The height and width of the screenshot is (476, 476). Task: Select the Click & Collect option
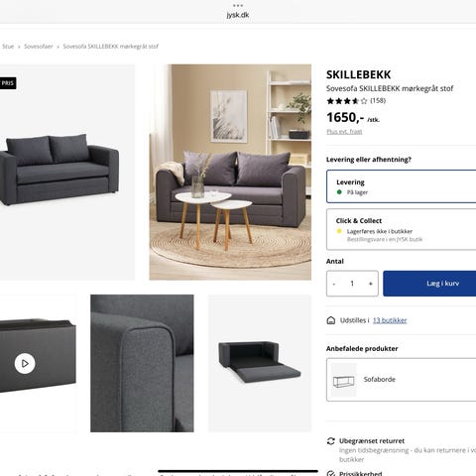click(x=402, y=229)
